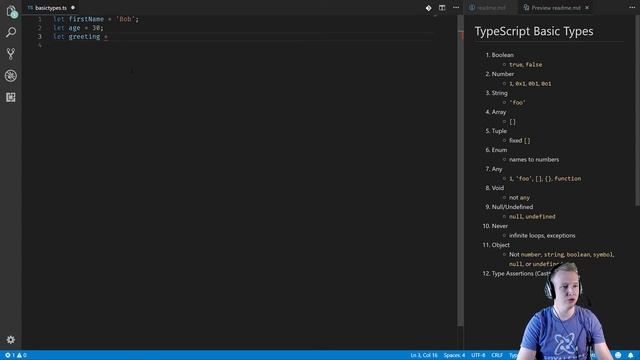The width and height of the screenshot is (640, 360).
Task: Click '7. Any' in the preview list
Action: (x=493, y=169)
